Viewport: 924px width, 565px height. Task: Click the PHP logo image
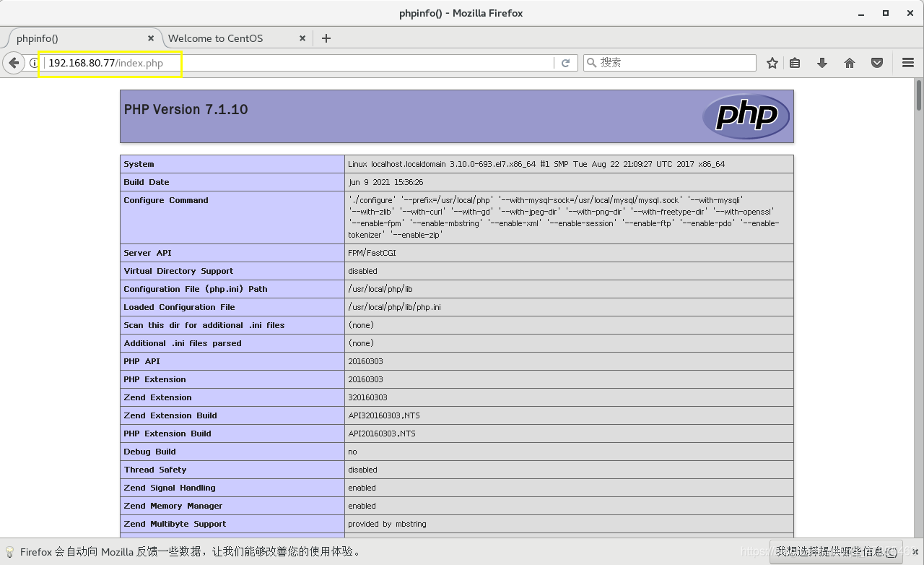tap(746, 116)
